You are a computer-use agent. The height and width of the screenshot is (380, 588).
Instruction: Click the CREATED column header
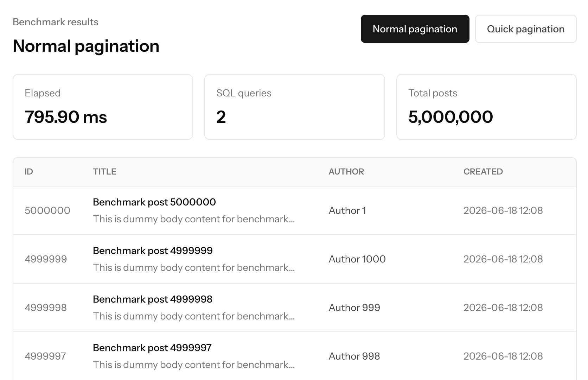coord(483,172)
